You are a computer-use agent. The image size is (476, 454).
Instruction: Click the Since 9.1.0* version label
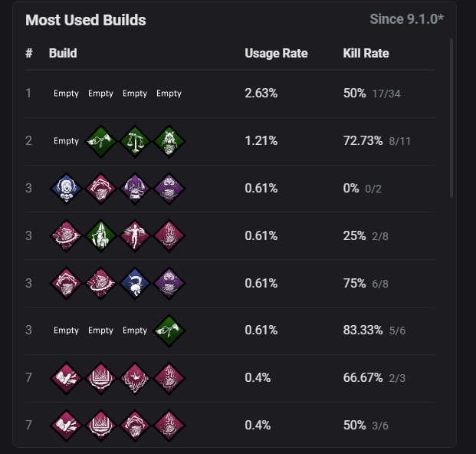406,19
